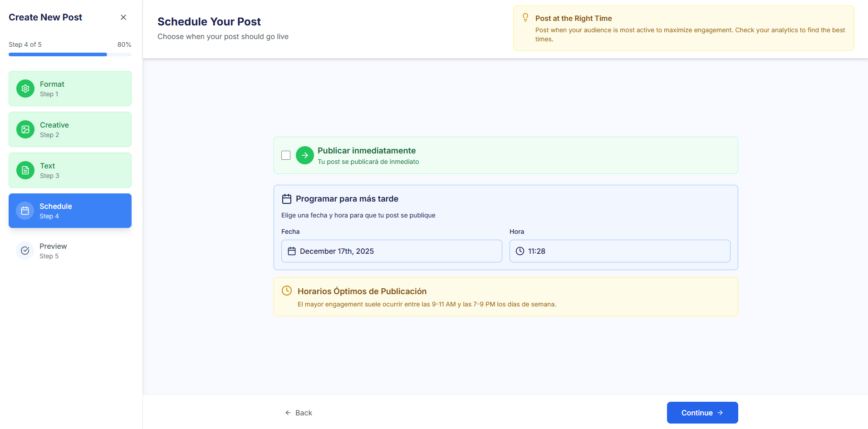Viewport: 868px width, 429px height.
Task: Click the green arrow publish icon
Action: 305,155
